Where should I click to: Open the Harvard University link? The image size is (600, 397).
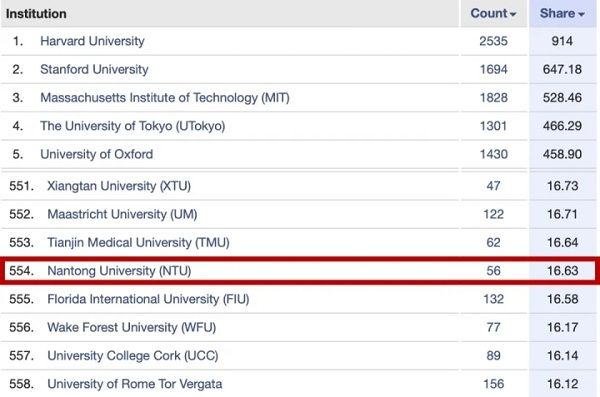click(92, 41)
